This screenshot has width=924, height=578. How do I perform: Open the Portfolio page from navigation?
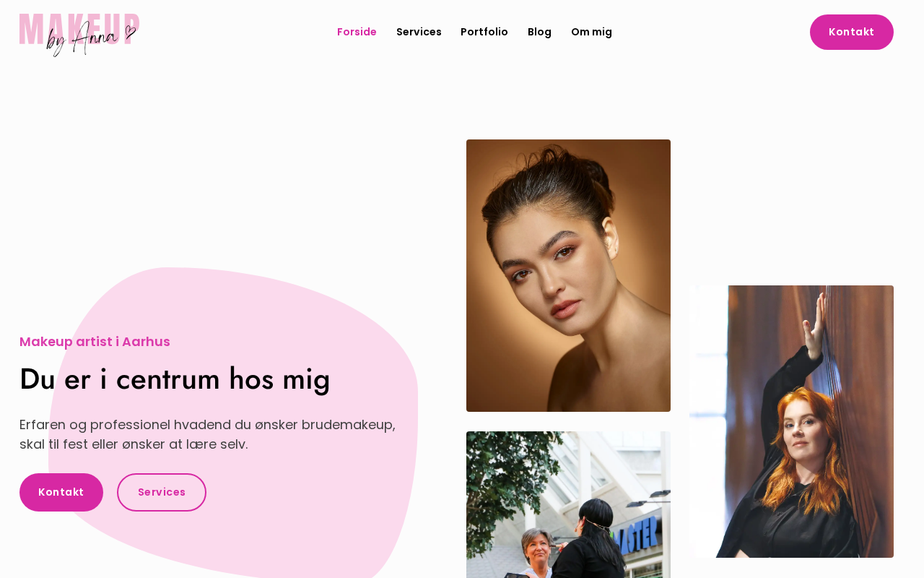point(484,32)
